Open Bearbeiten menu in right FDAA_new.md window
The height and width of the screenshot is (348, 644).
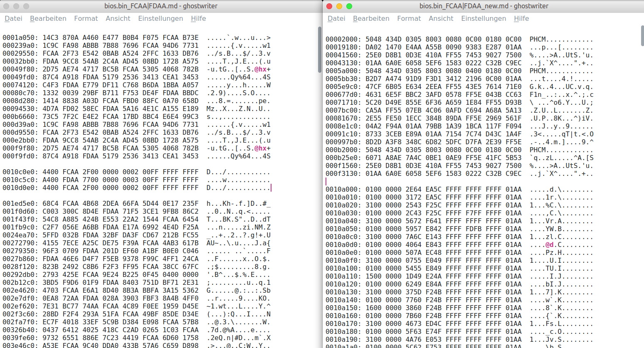pyautogui.click(x=371, y=18)
